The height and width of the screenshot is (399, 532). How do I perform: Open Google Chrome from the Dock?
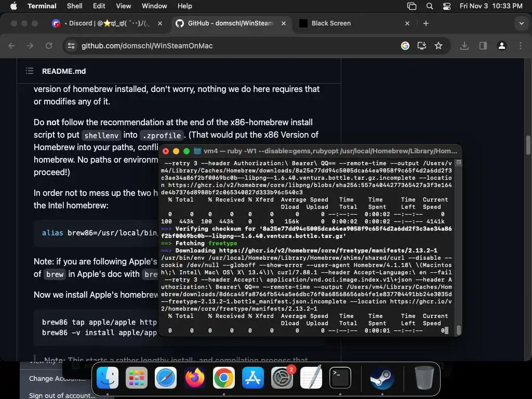click(224, 378)
